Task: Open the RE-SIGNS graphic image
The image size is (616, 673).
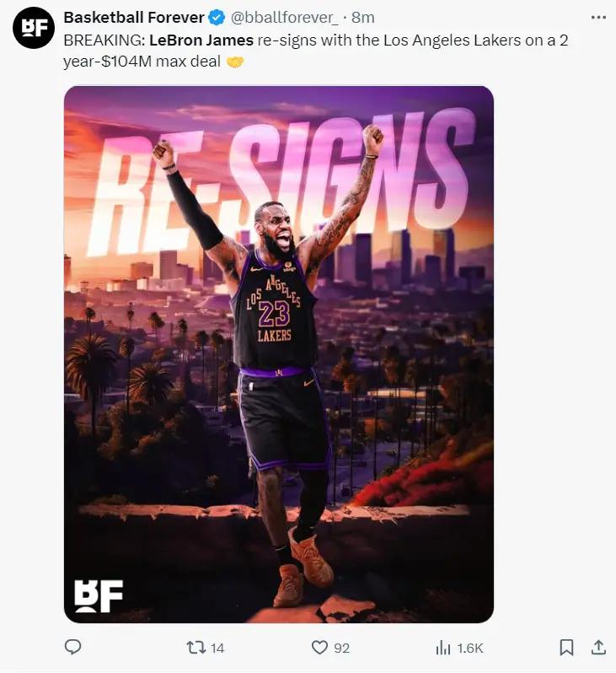Action: [x=279, y=354]
